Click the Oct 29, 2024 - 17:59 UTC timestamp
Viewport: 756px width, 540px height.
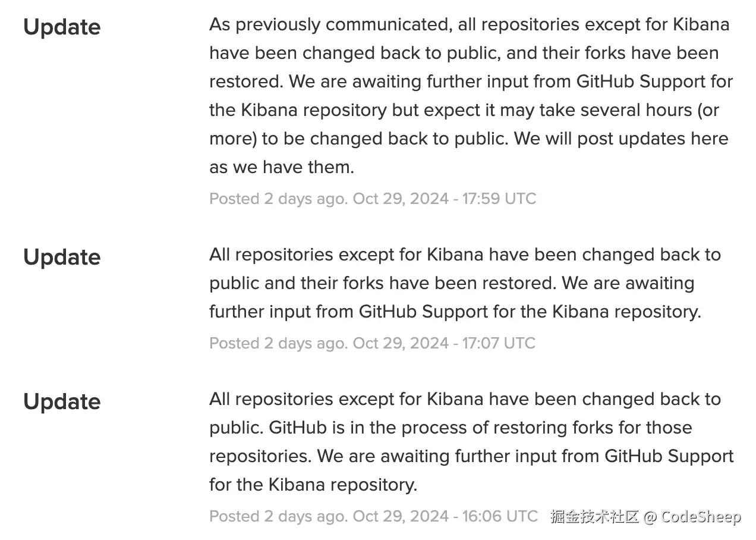point(445,199)
